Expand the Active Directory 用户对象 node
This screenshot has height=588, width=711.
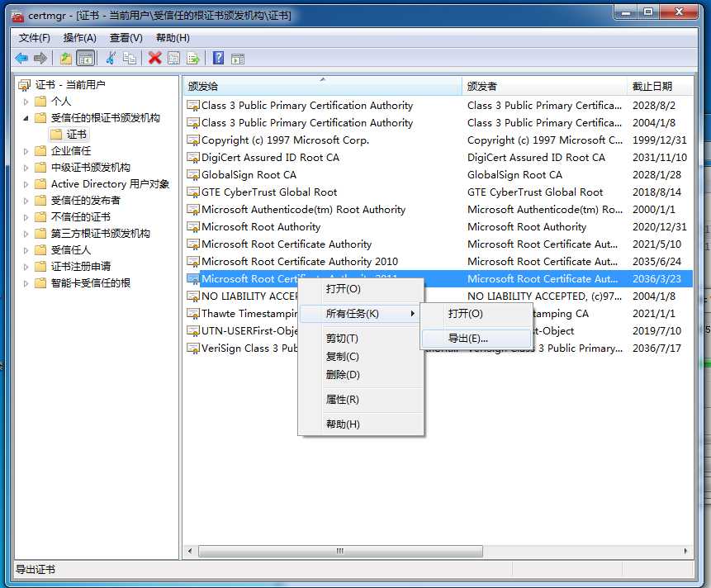pyautogui.click(x=26, y=184)
